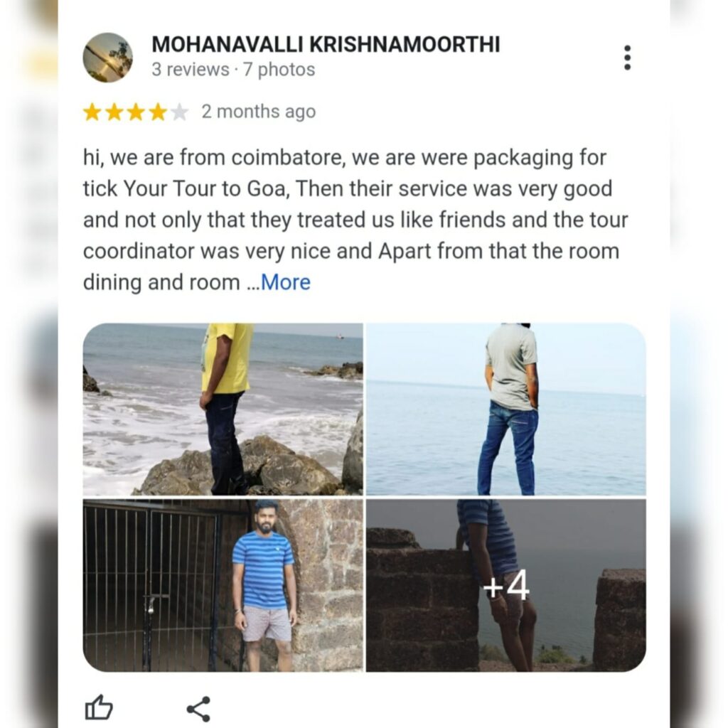Tap the share icon below photos
Image resolution: width=728 pixels, height=728 pixels.
coord(199,709)
